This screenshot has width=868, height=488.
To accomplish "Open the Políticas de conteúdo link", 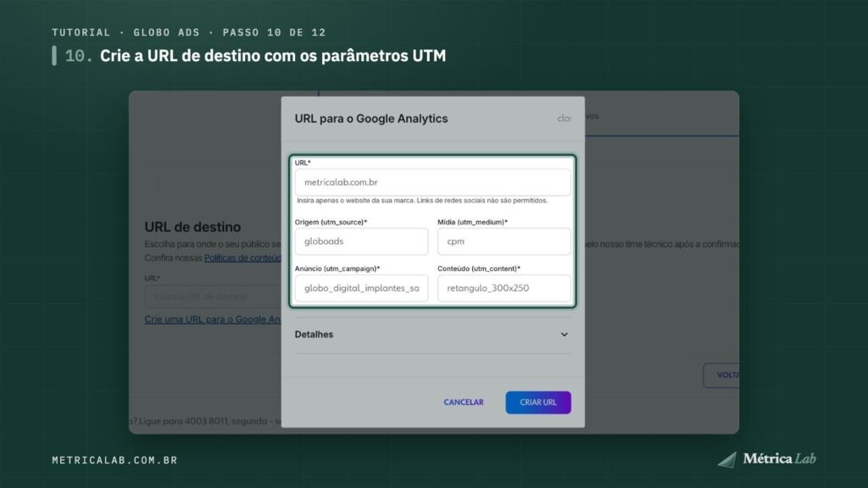I will tap(243, 258).
